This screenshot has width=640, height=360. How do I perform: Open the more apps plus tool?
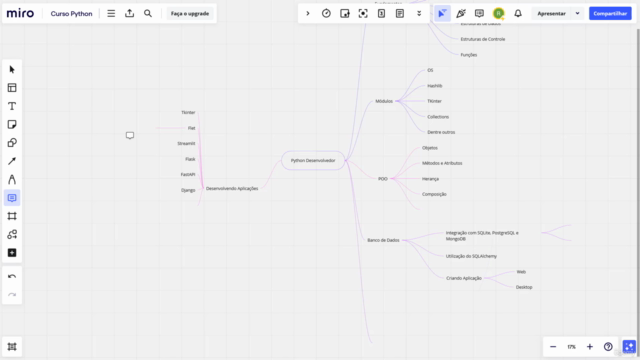coord(12,253)
